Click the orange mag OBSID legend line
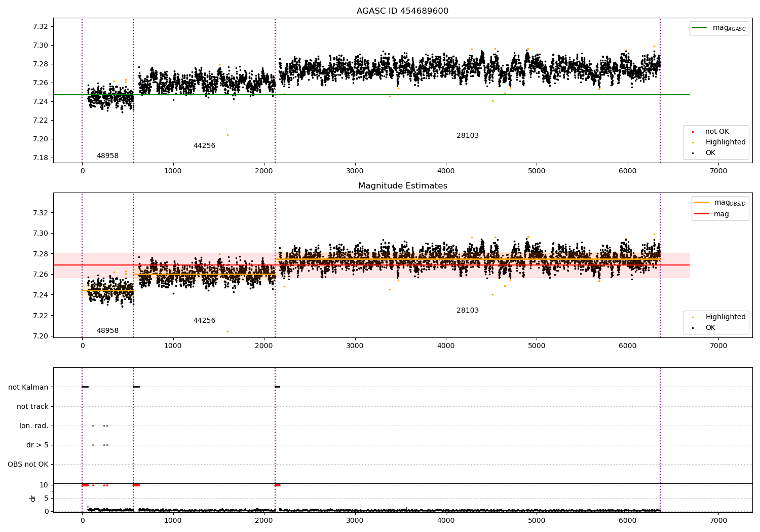The image size is (760, 532). click(x=702, y=203)
